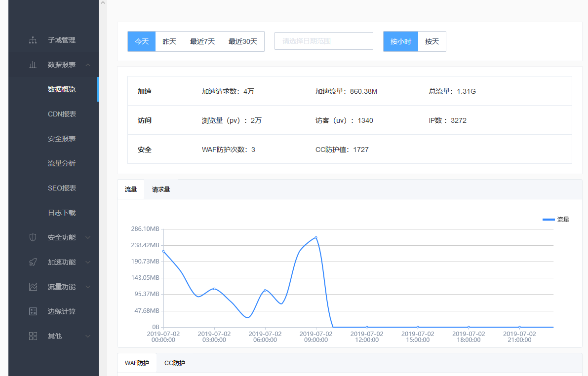Expand the 其他 submenu arrow
The image size is (588, 376).
point(88,336)
